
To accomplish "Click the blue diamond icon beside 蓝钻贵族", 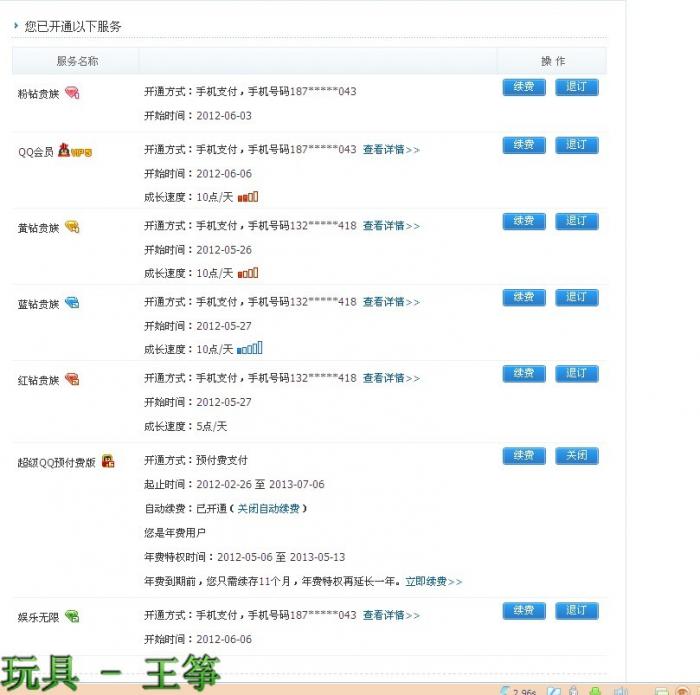I will click(x=72, y=303).
